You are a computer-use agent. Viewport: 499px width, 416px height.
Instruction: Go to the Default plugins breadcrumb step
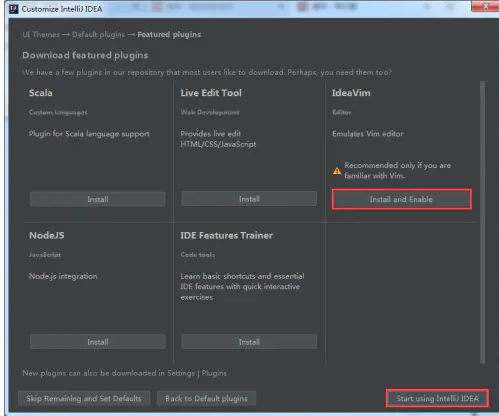click(x=99, y=34)
